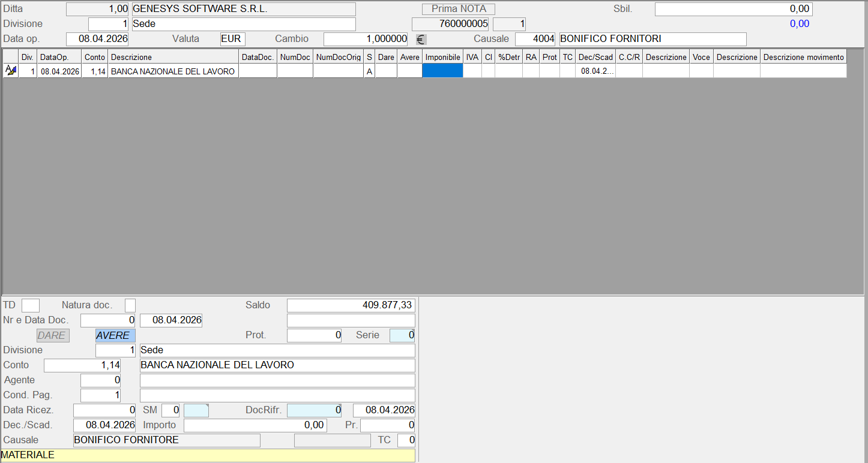Screen dimensions: 868x463
Task: Click the highlighted Imponibile cell in row 1
Action: 442,71
